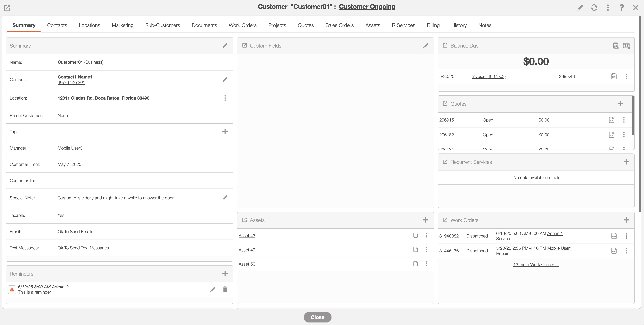Switch to the Work Orders tab

(242, 25)
